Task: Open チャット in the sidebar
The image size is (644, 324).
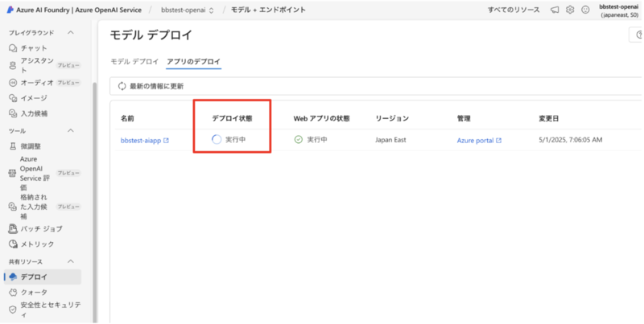Action: (x=34, y=48)
